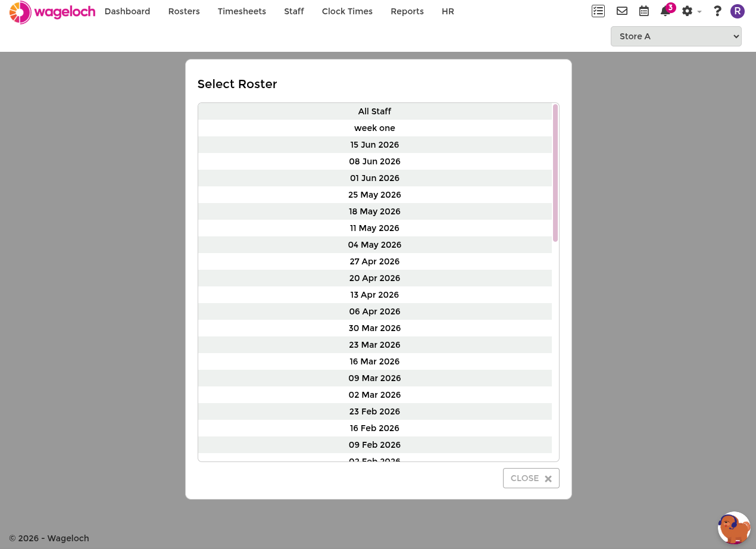Open the messages envelope icon
Screen dimensions: 756x549
[x=622, y=11]
